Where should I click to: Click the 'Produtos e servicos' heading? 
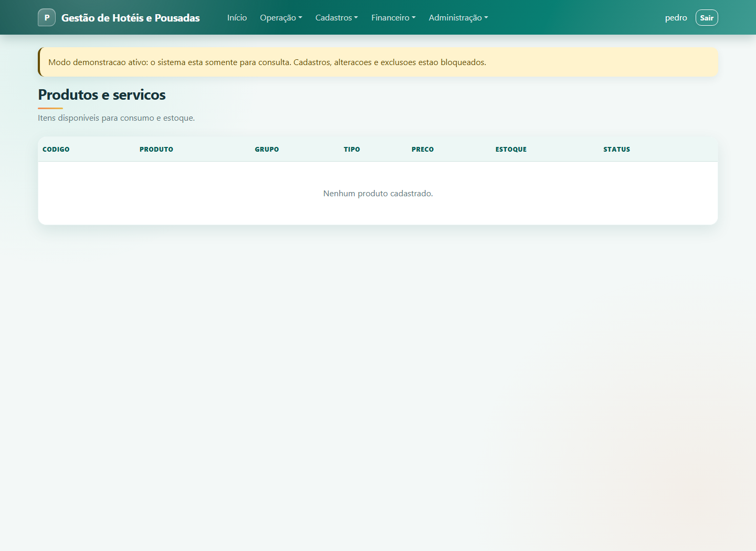102,94
